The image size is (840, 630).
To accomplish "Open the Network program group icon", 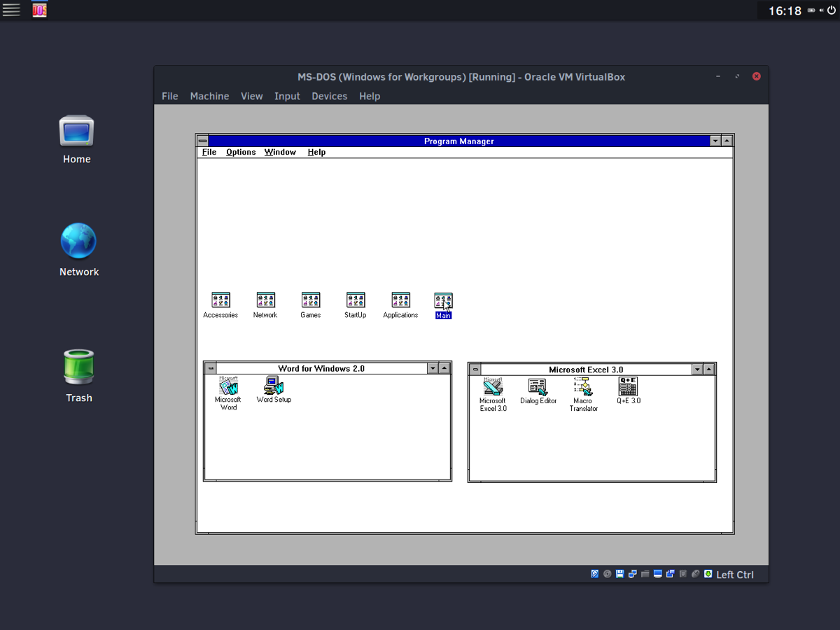I will (x=265, y=305).
